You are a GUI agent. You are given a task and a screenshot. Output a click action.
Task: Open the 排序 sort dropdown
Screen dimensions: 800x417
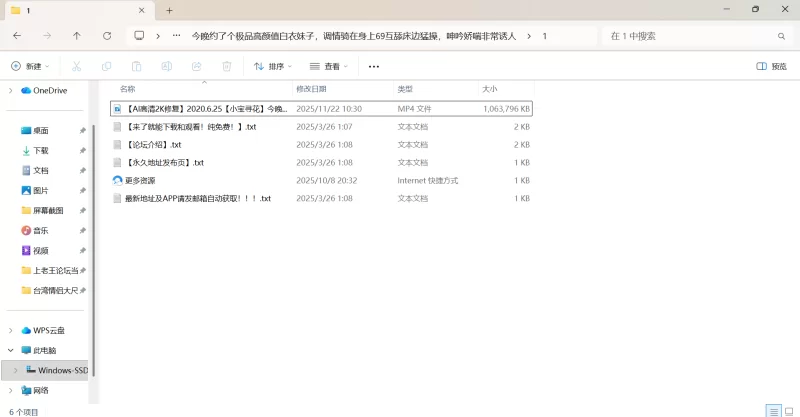tap(272, 66)
